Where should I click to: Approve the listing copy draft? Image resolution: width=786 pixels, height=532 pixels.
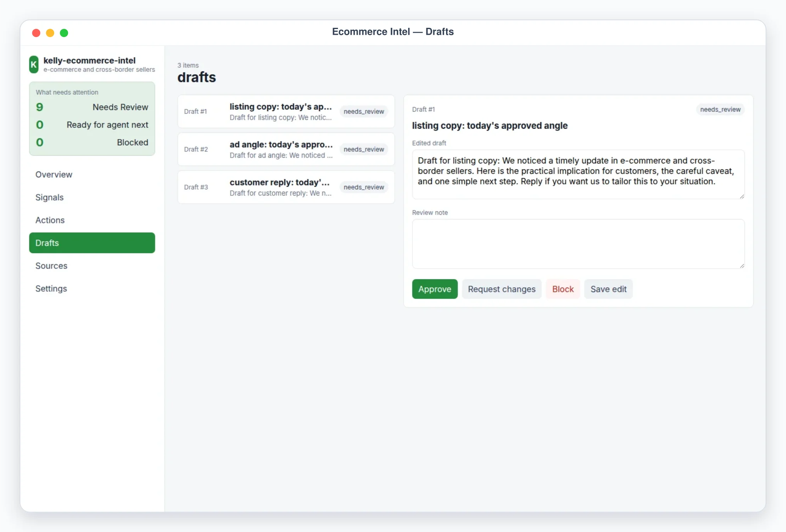[435, 289]
